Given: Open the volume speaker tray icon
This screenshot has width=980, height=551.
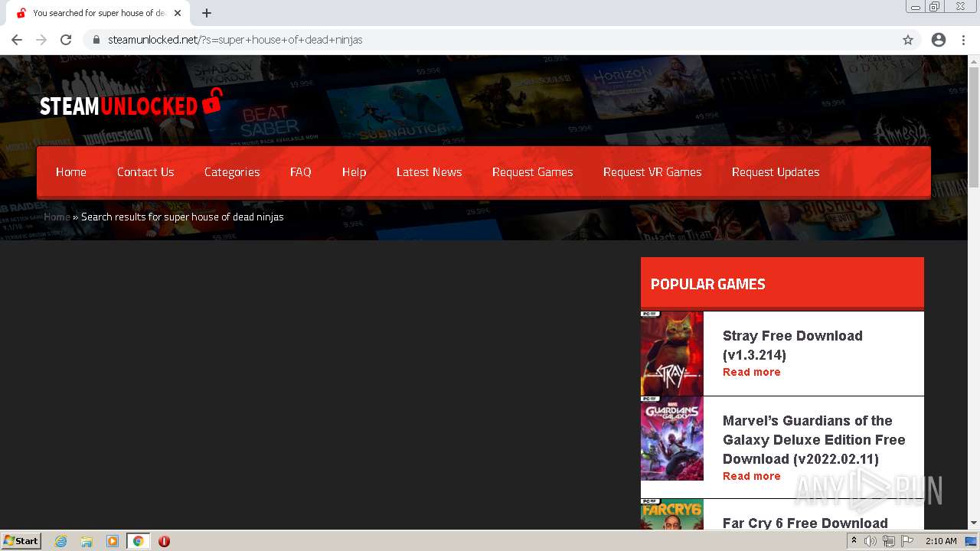Looking at the screenshot, I should pos(871,541).
